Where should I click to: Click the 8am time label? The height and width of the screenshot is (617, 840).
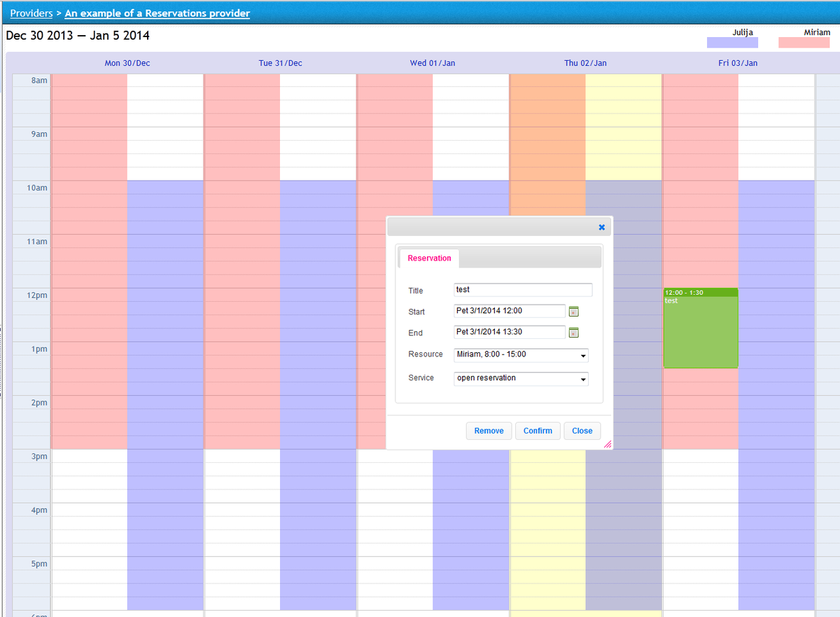39,81
